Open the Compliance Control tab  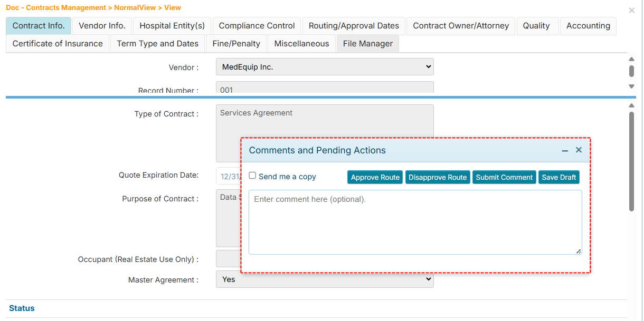click(257, 25)
